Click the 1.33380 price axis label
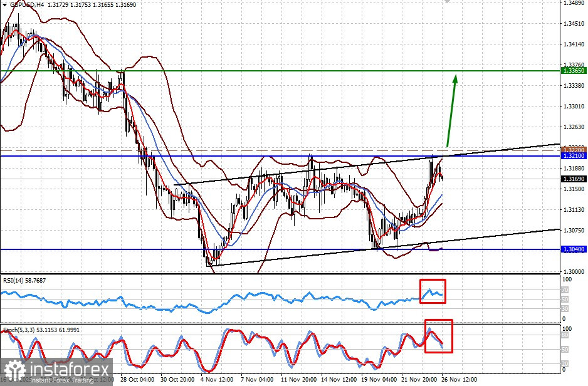 [574, 86]
